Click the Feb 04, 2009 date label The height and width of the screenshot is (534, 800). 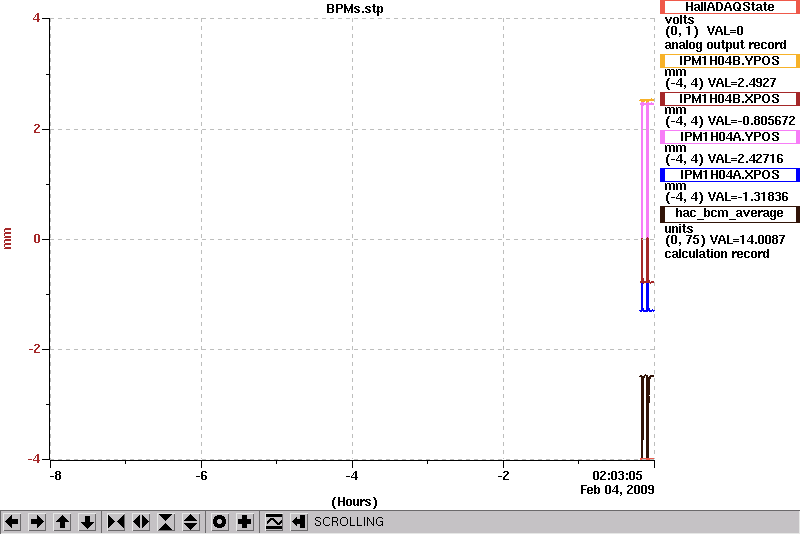coord(617,490)
